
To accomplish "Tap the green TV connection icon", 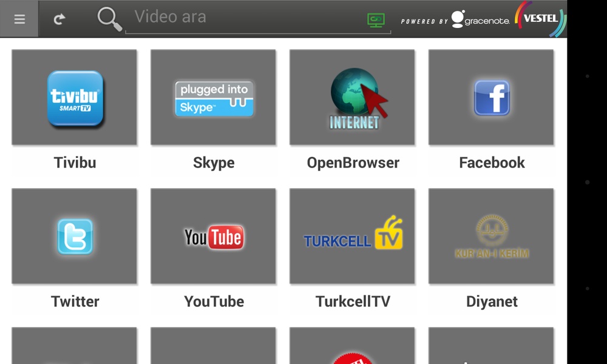I will (x=376, y=20).
